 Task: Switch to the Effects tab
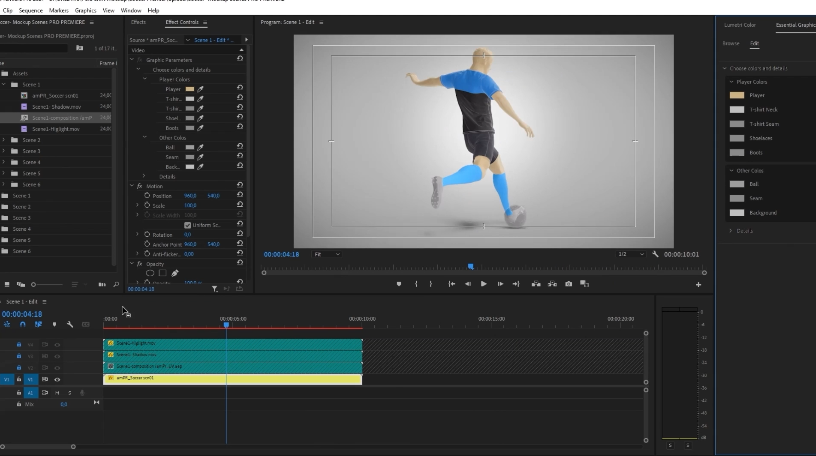point(138,22)
